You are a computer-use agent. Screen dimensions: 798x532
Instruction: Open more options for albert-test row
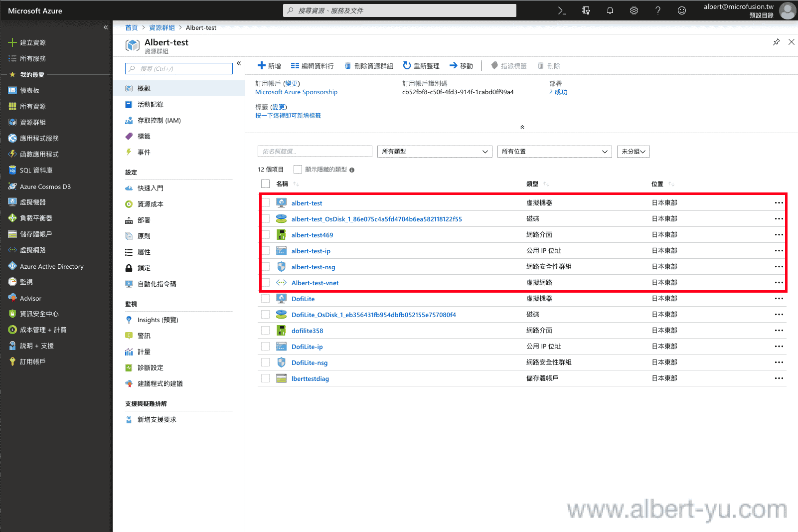[x=779, y=203]
